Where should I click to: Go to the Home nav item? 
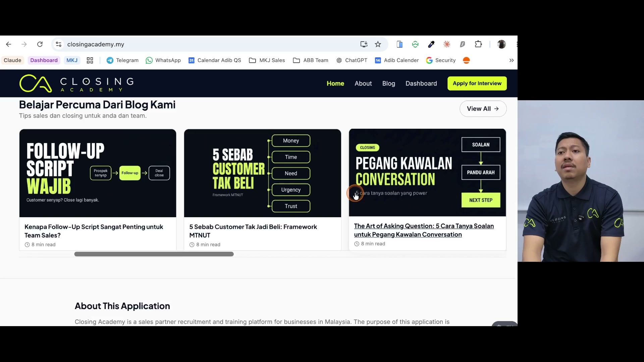pos(335,83)
